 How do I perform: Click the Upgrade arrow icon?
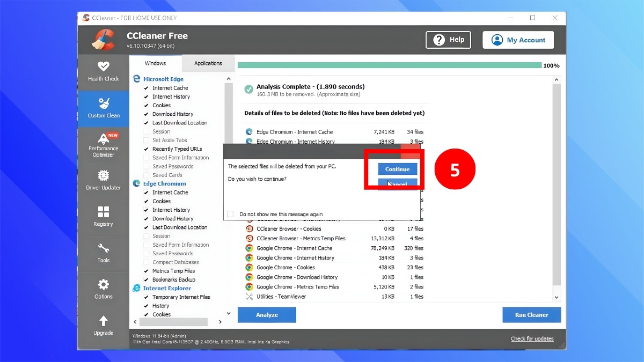(103, 326)
